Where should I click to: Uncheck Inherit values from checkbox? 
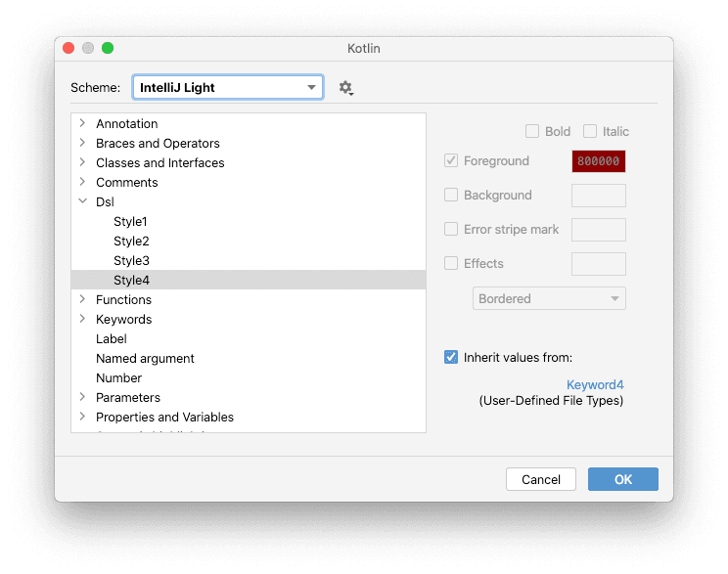tap(451, 357)
